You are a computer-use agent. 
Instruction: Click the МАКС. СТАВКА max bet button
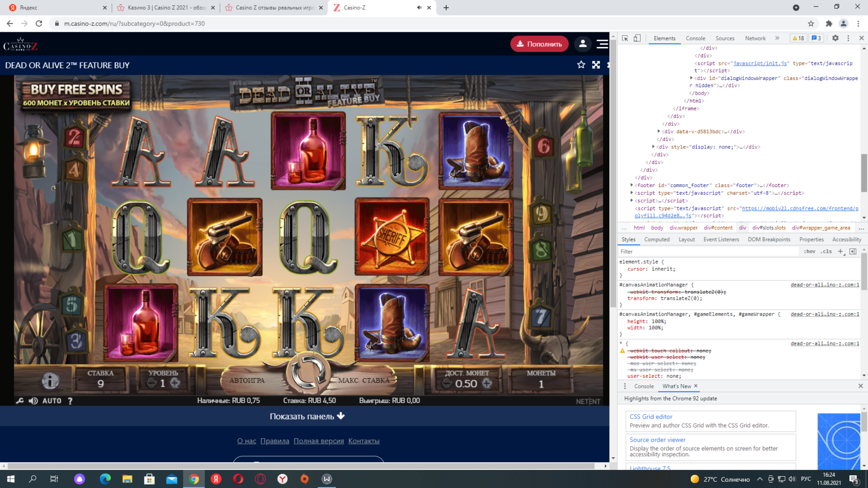coord(364,380)
